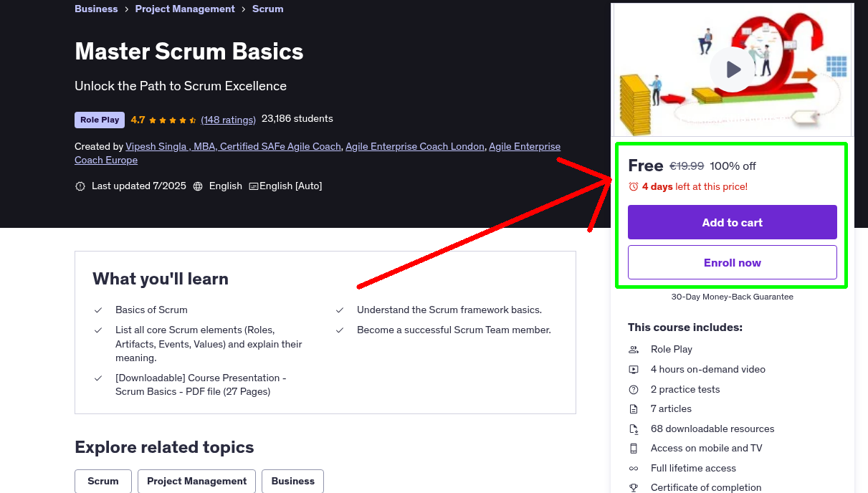868x493 pixels.
Task: Click the Explore related topics heading
Action: point(164,448)
